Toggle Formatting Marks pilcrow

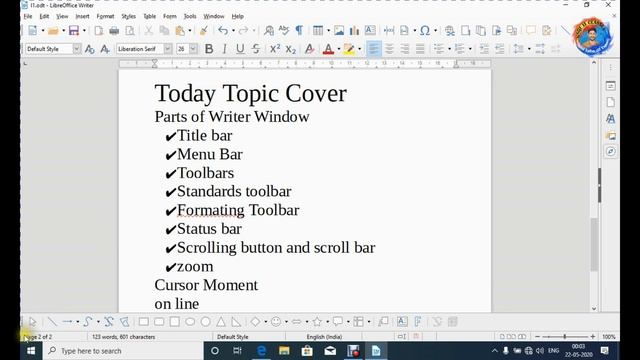[299, 31]
